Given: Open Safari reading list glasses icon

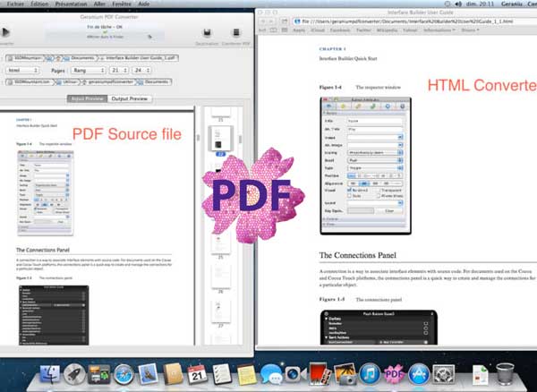Looking at the screenshot, I should (263, 30).
